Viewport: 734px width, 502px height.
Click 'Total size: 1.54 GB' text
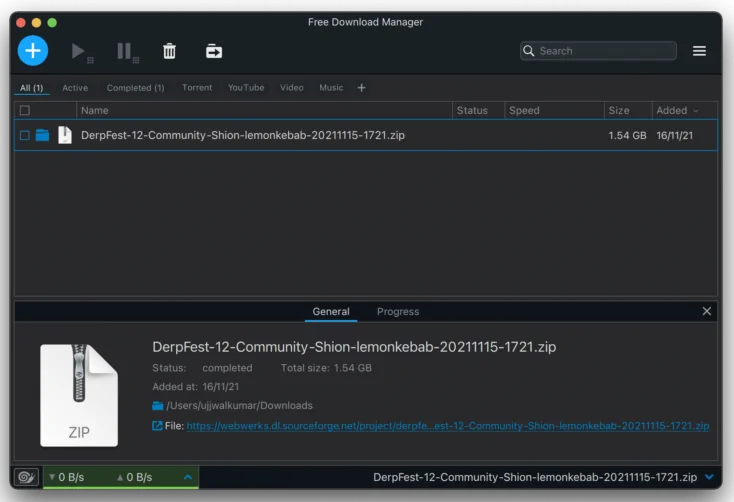[x=326, y=368]
